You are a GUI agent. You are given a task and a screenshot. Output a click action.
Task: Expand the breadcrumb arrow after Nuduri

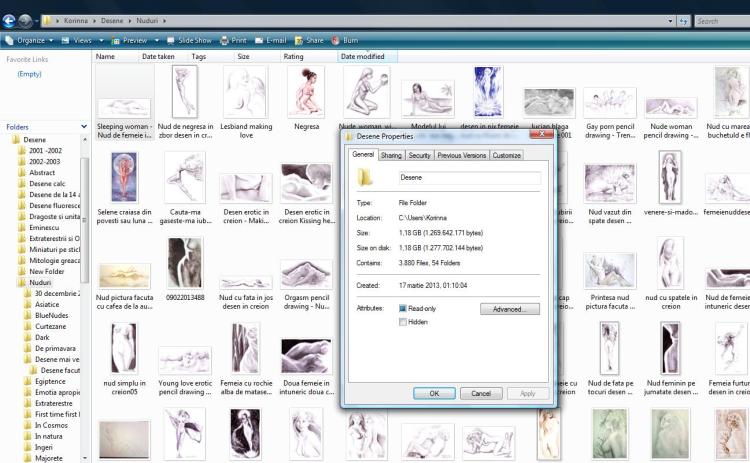164,21
